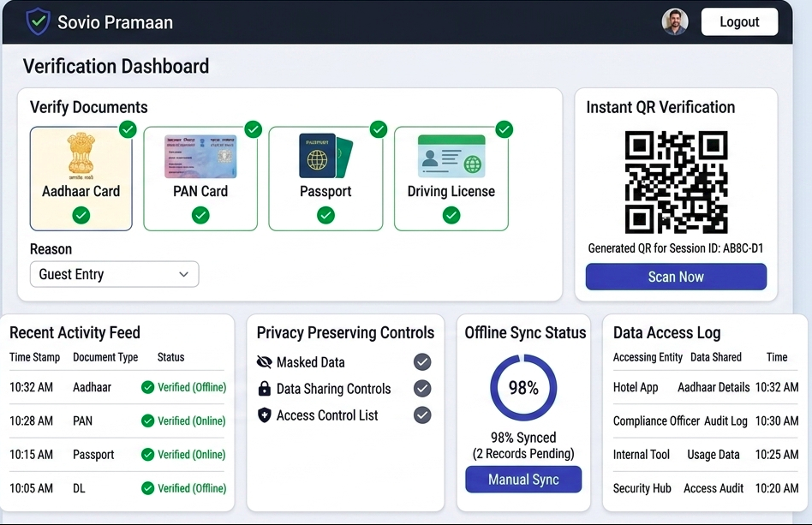Click the 10:32 AM Aadhaar verified icon
812x525 pixels.
(x=147, y=387)
